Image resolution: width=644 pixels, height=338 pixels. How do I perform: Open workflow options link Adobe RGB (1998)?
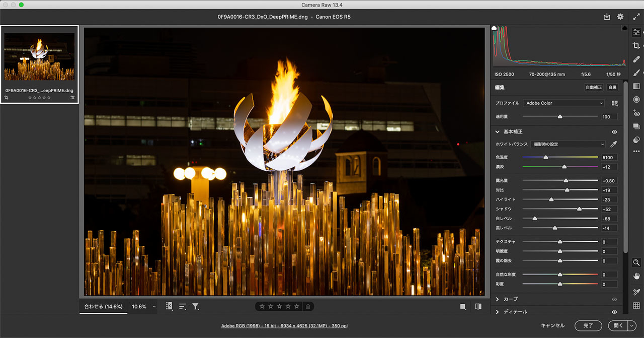pyautogui.click(x=284, y=326)
